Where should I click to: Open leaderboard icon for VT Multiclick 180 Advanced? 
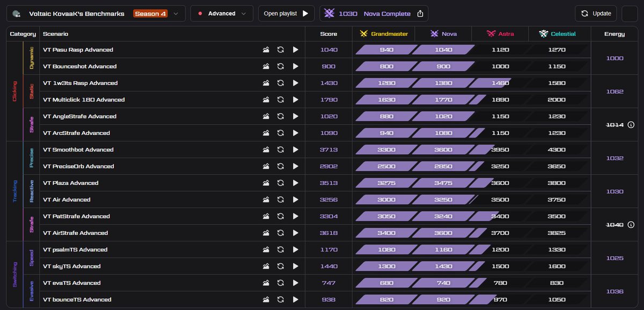[x=266, y=100]
